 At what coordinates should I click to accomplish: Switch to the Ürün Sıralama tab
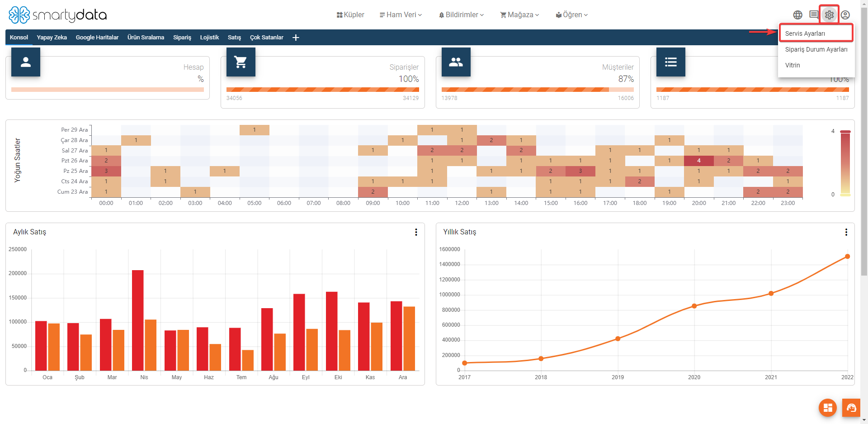coord(146,38)
